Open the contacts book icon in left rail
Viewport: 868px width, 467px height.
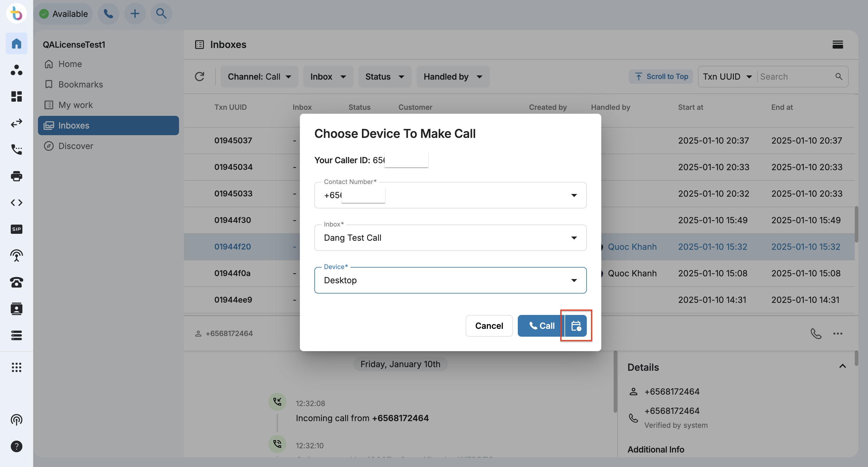pos(17,309)
